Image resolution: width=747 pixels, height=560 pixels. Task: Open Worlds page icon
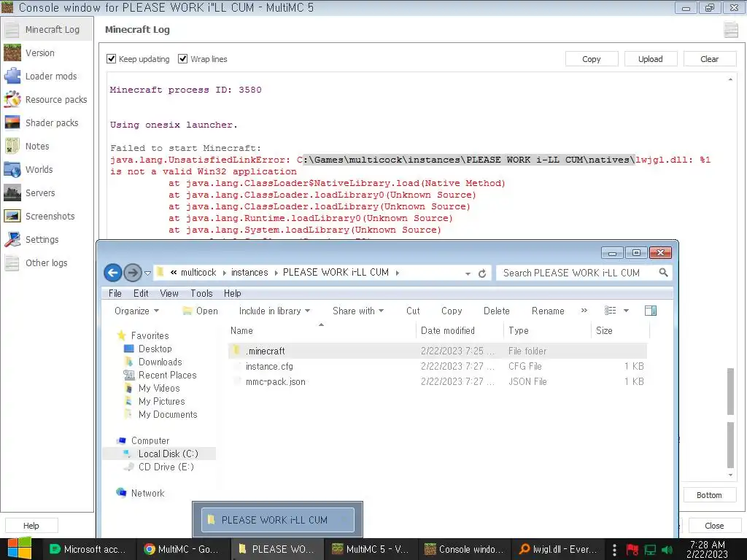[12, 169]
